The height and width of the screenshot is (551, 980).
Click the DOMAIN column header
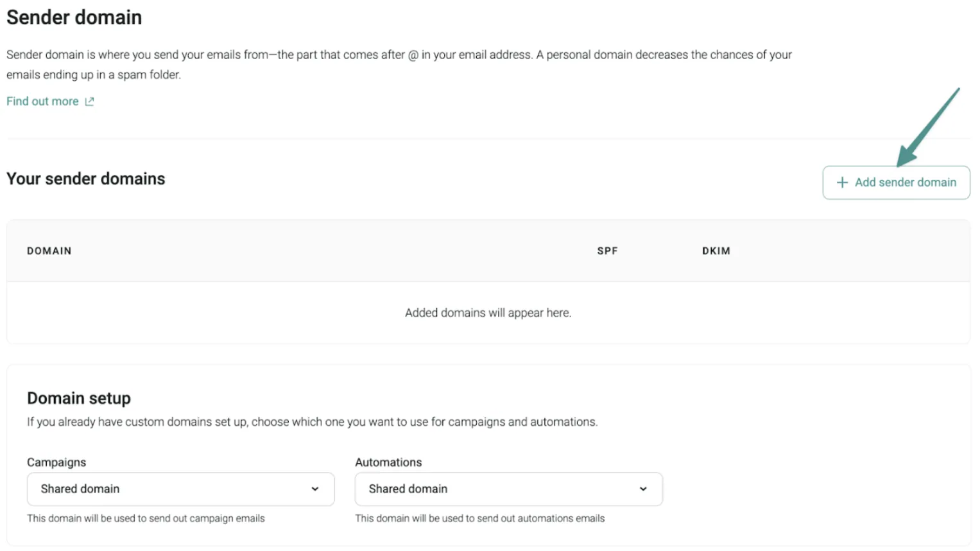point(49,251)
